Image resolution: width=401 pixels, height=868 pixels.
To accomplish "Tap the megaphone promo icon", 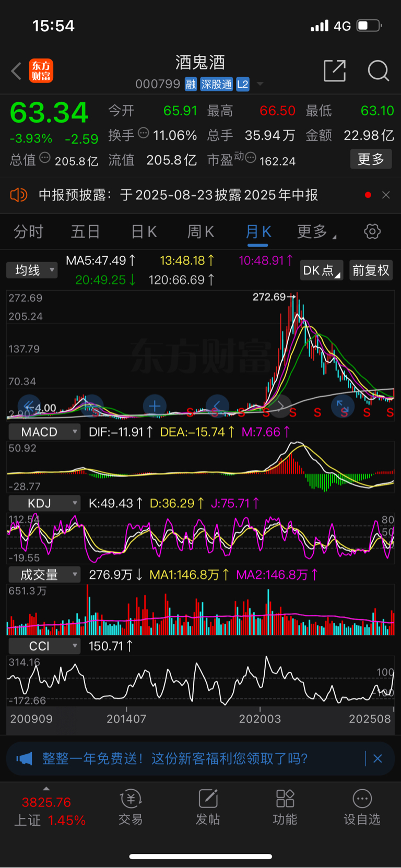I will (x=24, y=758).
